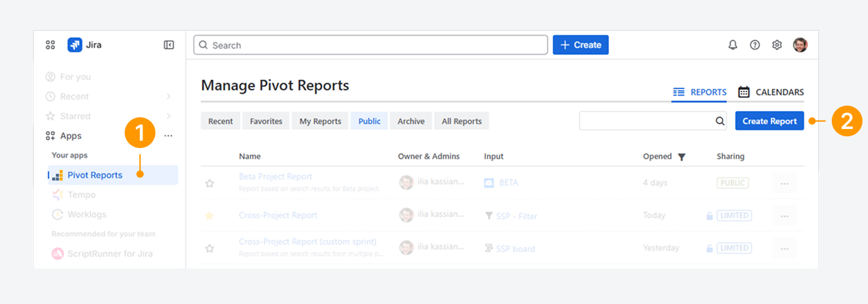Open the Beta Project Report link
Screen dimensions: 868x304
(x=275, y=176)
